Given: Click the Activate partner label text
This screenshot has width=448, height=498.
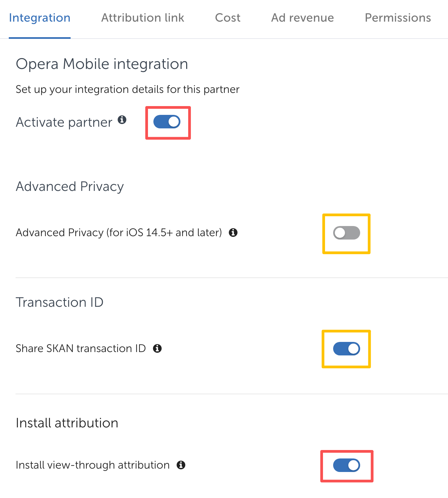Looking at the screenshot, I should tap(64, 122).
